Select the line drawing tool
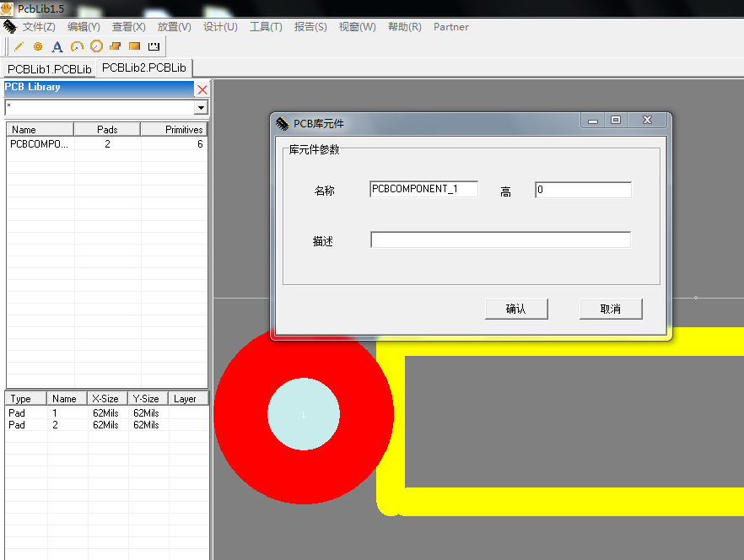The width and height of the screenshot is (744, 560). [19, 46]
